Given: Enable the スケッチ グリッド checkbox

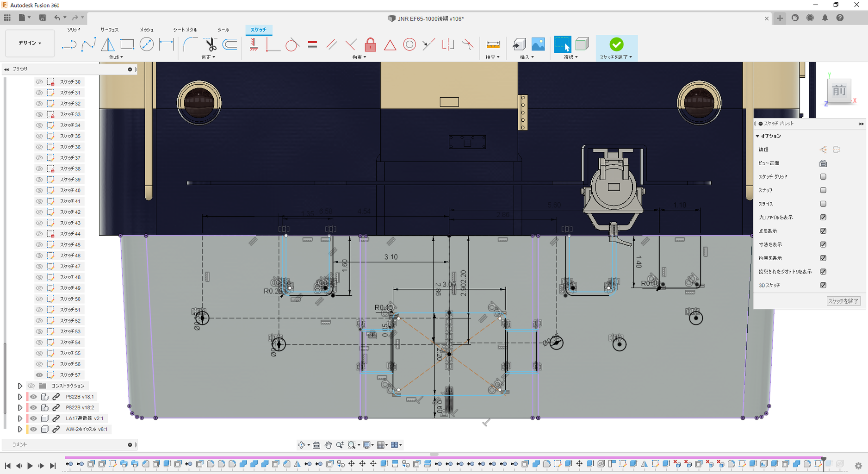Looking at the screenshot, I should [x=823, y=177].
